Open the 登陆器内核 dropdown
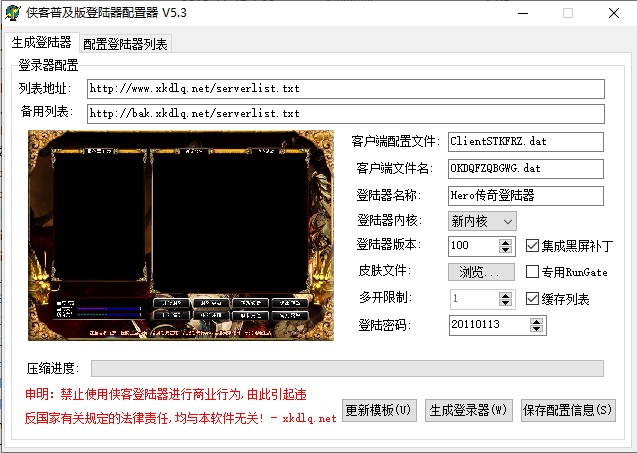 482,221
